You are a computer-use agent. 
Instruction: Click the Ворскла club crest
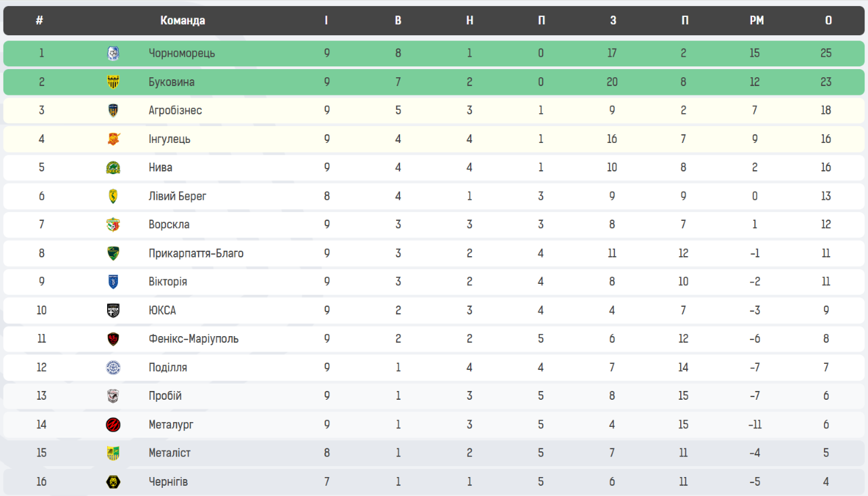(x=113, y=224)
